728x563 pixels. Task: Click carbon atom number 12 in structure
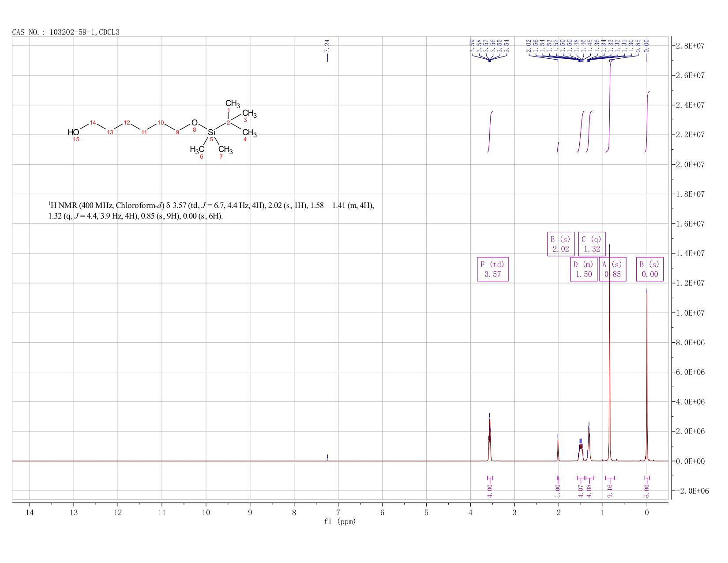click(x=127, y=122)
